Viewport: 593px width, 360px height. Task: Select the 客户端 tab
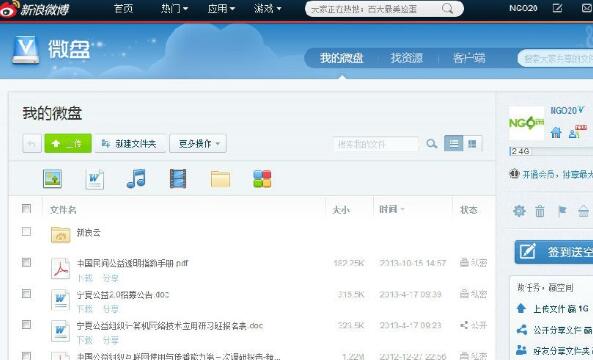click(x=469, y=58)
